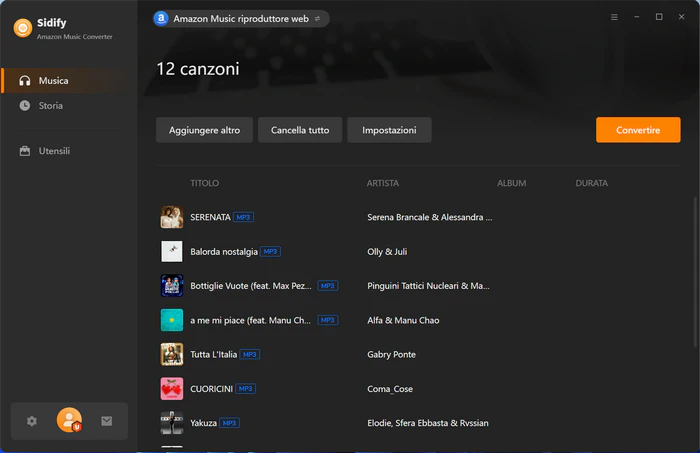Viewport: 700px width, 453px height.
Task: Switch to the Musica sidebar tab
Action: 69,81
